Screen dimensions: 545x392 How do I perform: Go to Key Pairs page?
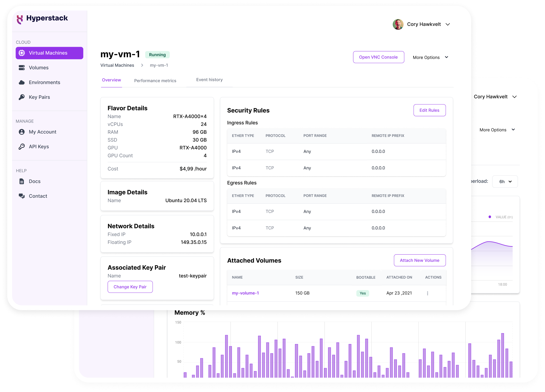tap(39, 97)
